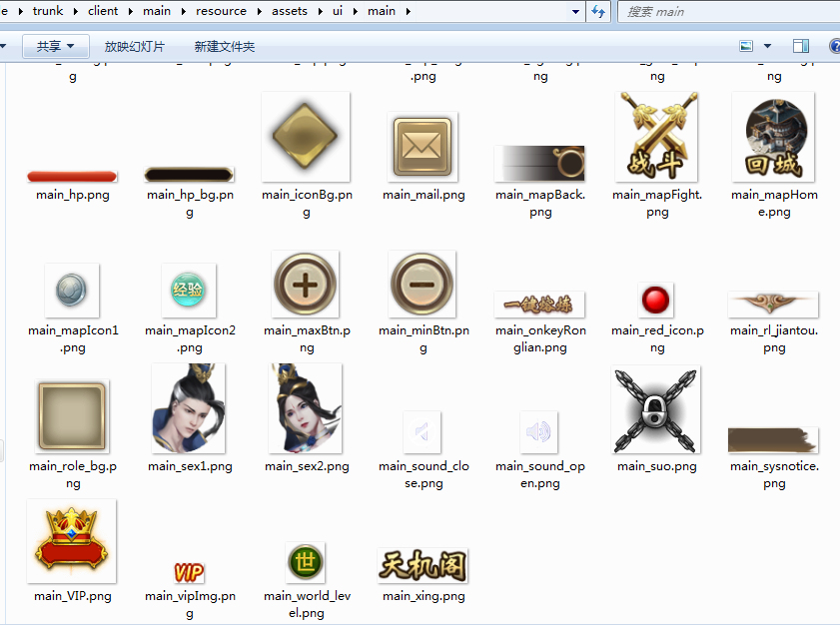This screenshot has width=840, height=625.
Task: Expand the address bar history dropdown arrow
Action: 575,12
